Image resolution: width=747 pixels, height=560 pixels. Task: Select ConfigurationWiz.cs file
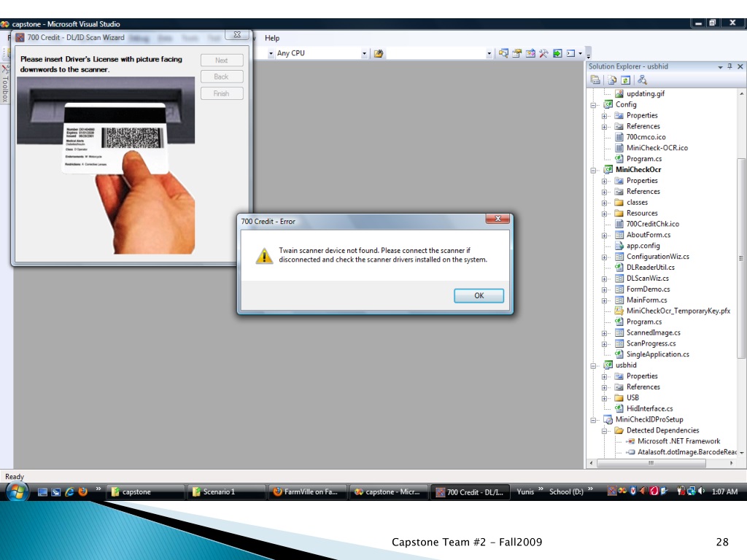coord(657,257)
